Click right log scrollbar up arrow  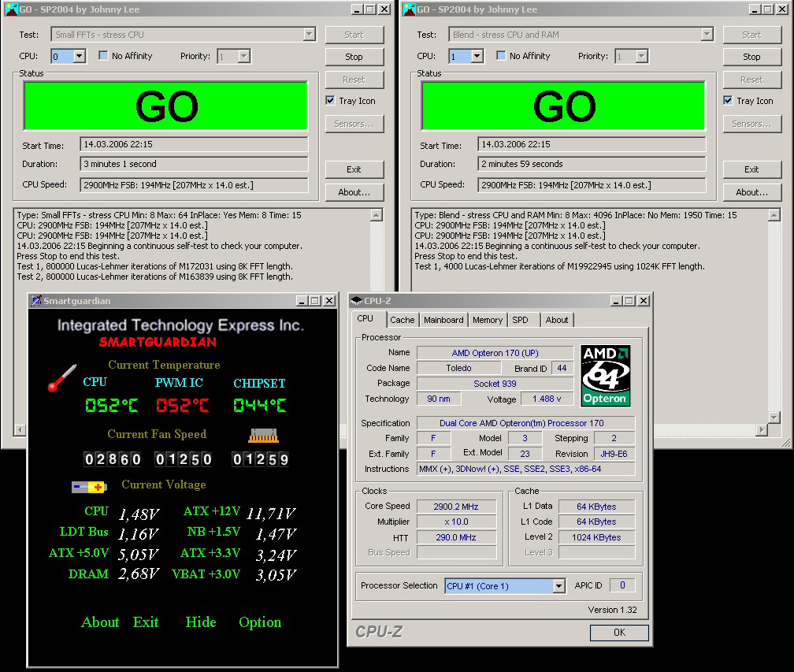(x=774, y=215)
